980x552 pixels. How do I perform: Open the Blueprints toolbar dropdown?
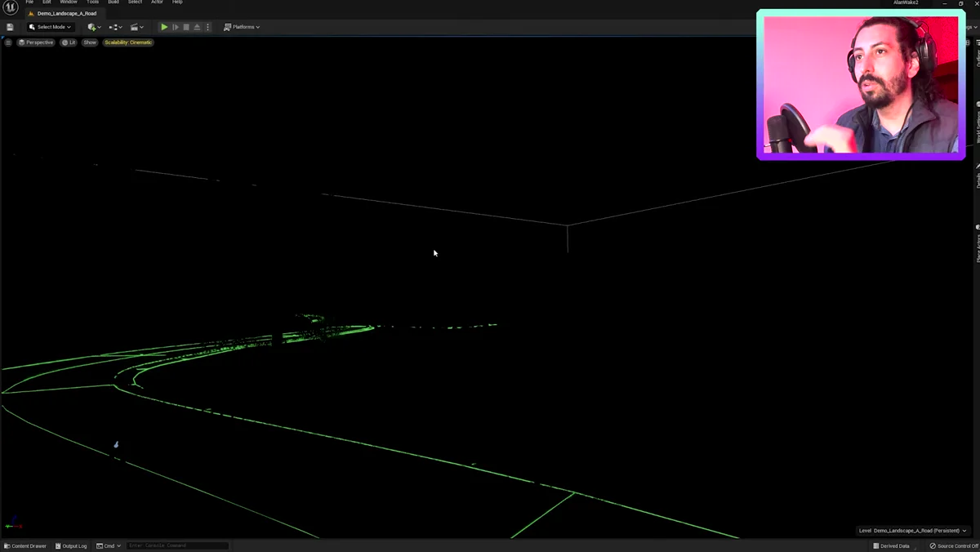point(115,27)
